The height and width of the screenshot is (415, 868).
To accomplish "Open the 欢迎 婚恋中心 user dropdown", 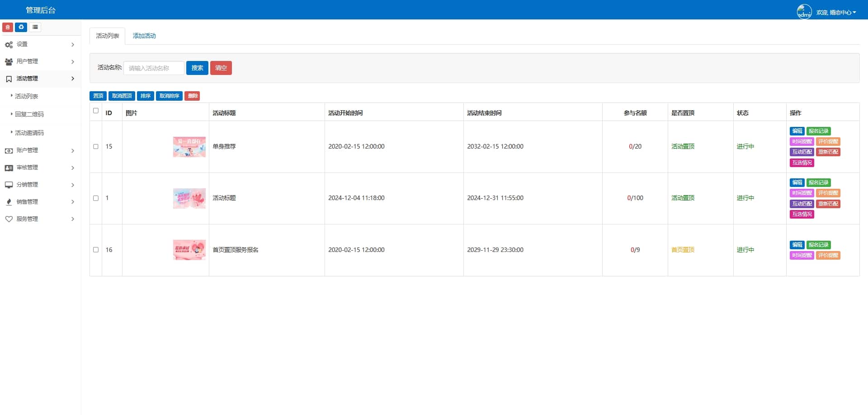I will click(836, 12).
